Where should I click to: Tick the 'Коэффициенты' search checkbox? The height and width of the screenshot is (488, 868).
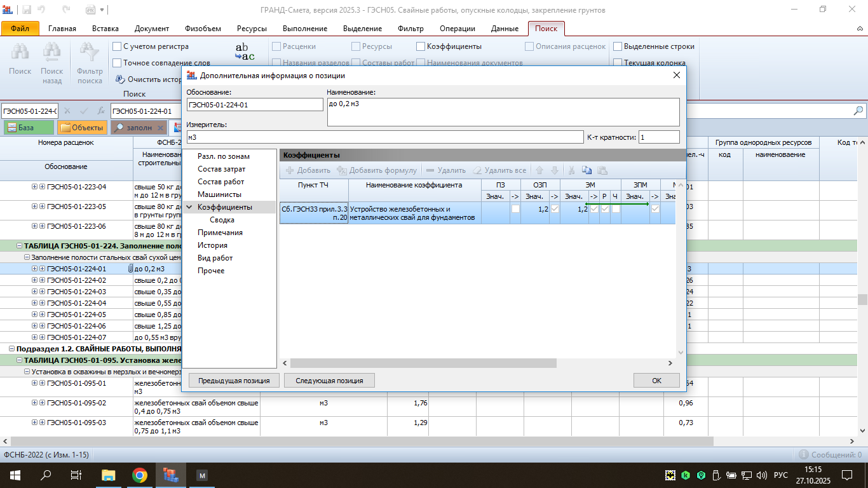click(421, 46)
